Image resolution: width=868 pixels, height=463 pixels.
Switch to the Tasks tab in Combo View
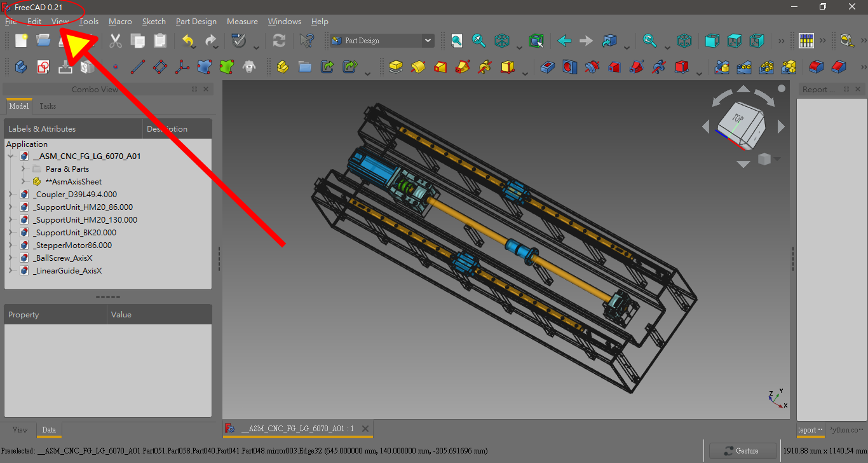(x=47, y=106)
